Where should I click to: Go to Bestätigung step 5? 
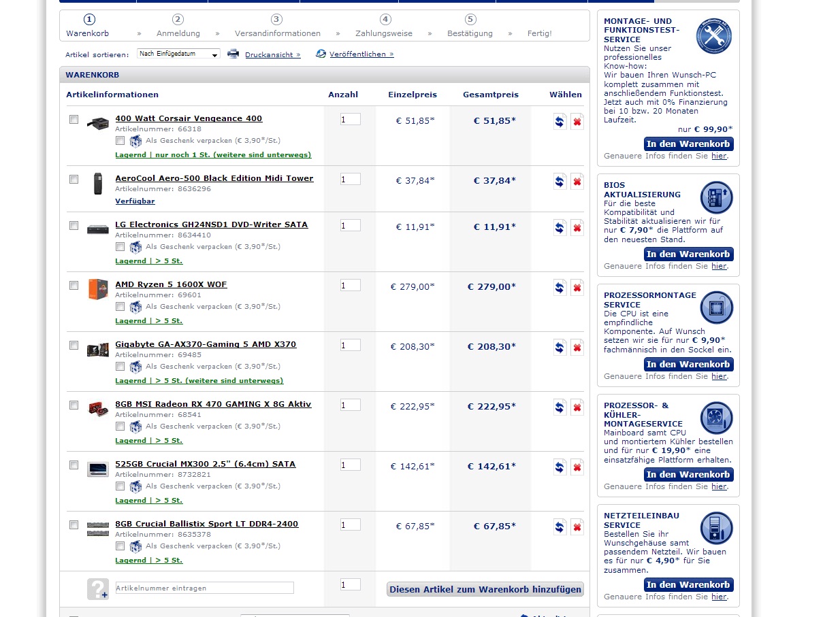point(470,26)
